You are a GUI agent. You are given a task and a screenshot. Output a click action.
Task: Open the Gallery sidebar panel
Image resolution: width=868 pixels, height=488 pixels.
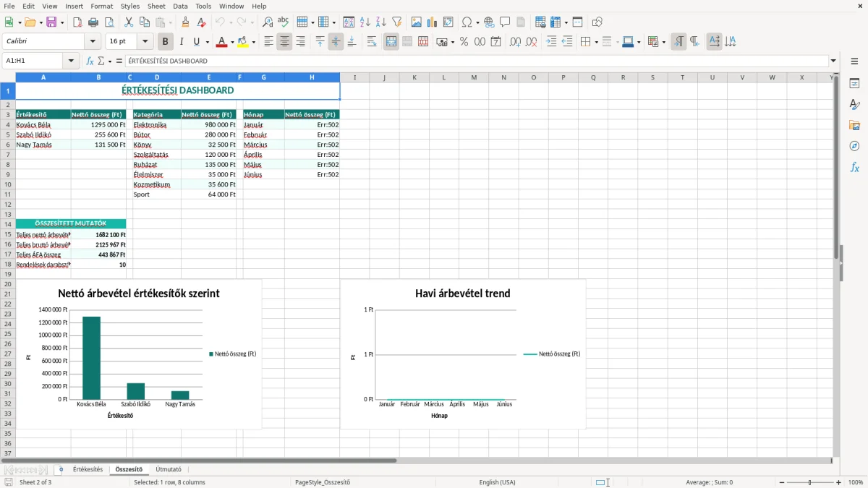[854, 125]
